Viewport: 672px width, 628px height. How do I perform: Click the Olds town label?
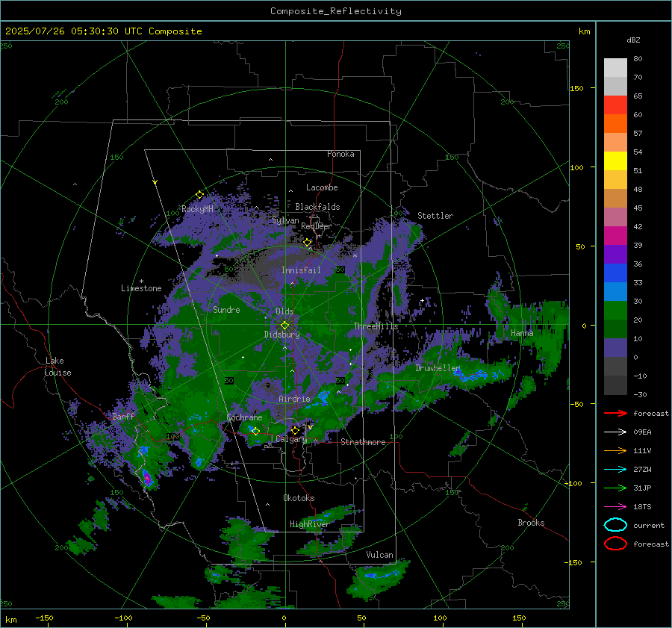point(284,311)
